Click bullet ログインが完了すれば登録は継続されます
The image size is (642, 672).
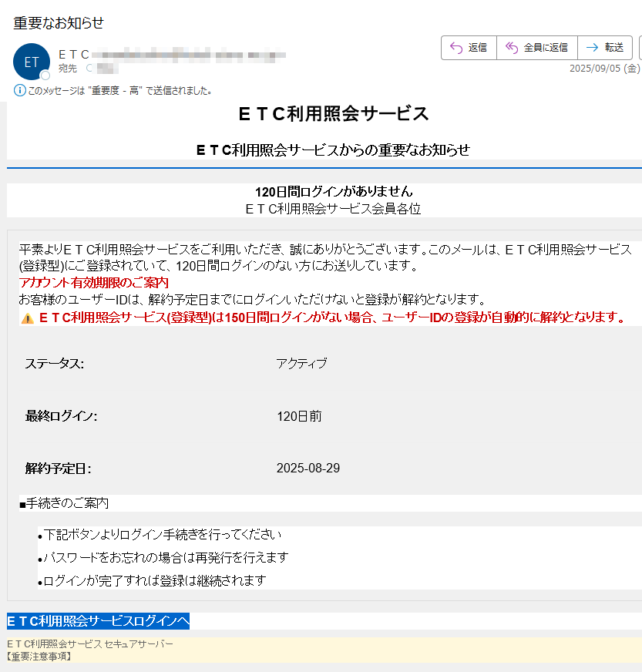tap(152, 581)
